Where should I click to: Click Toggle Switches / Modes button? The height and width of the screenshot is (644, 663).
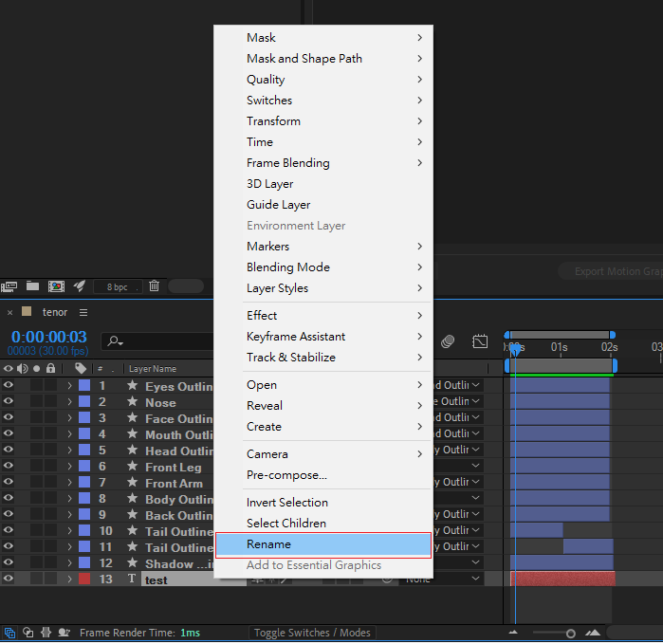click(313, 633)
